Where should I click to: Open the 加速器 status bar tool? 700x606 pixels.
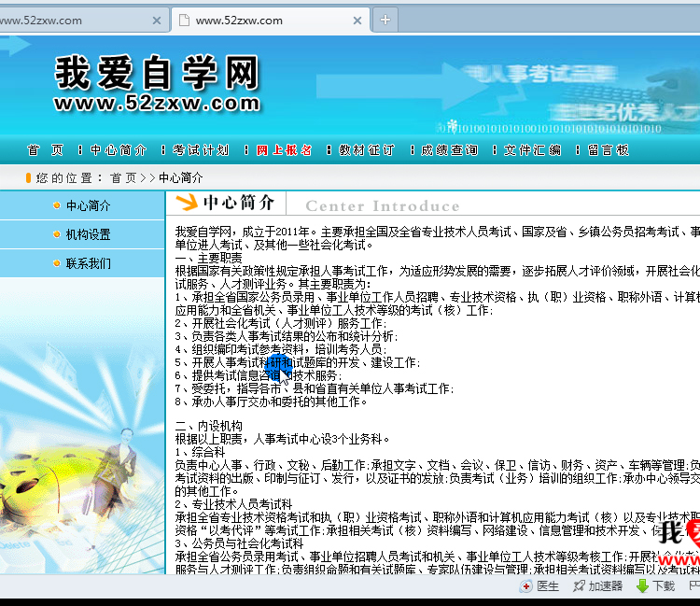pos(597,585)
